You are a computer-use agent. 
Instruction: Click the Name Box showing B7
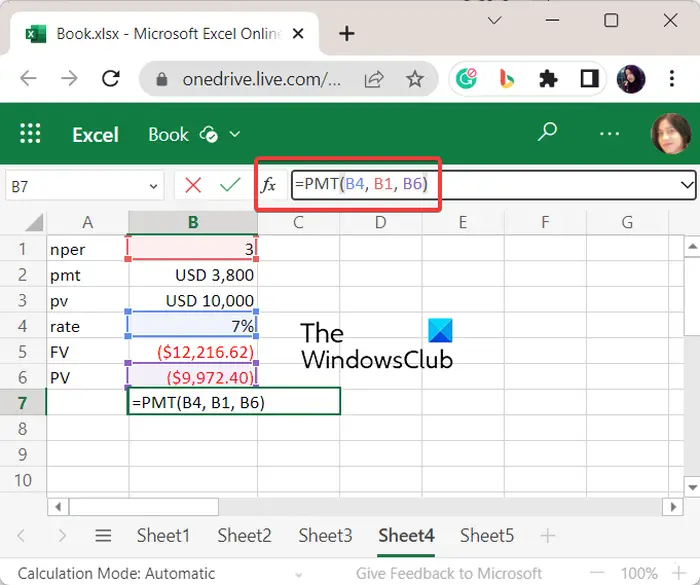click(x=84, y=186)
